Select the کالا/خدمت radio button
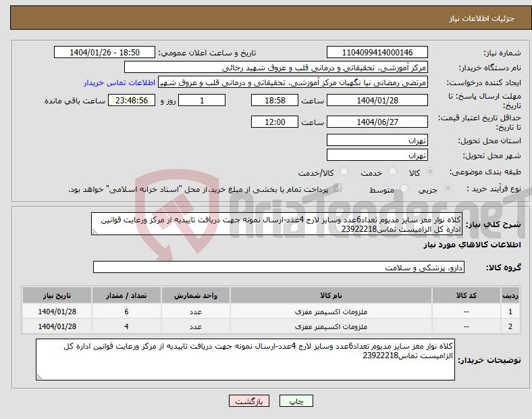This screenshot has width=532, height=419. (x=344, y=172)
